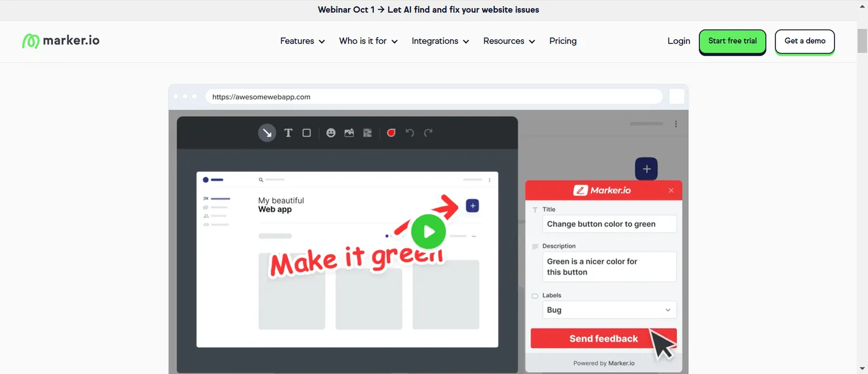Expand the Resources dropdown menu
The image size is (868, 374).
(509, 41)
